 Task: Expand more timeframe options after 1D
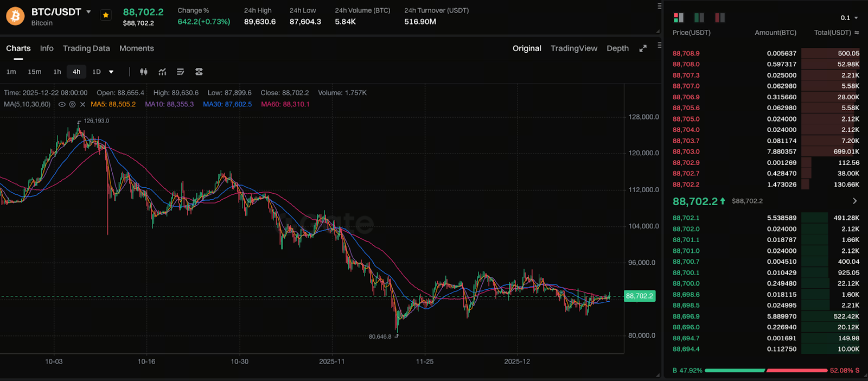tap(111, 72)
